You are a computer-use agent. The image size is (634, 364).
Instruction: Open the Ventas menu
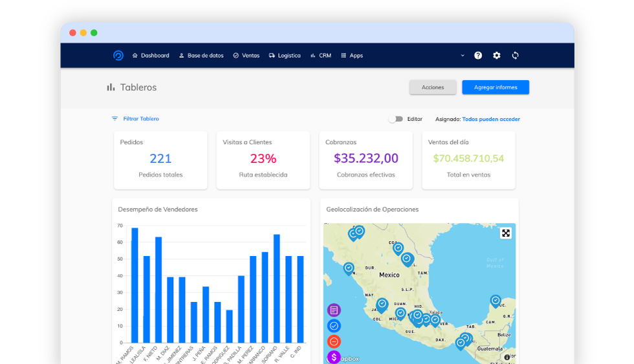(246, 56)
